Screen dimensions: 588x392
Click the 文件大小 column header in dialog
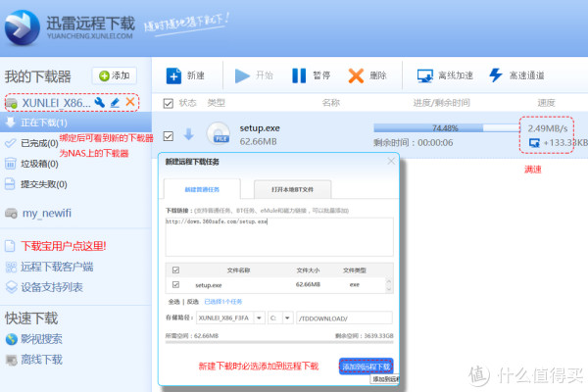pos(308,270)
